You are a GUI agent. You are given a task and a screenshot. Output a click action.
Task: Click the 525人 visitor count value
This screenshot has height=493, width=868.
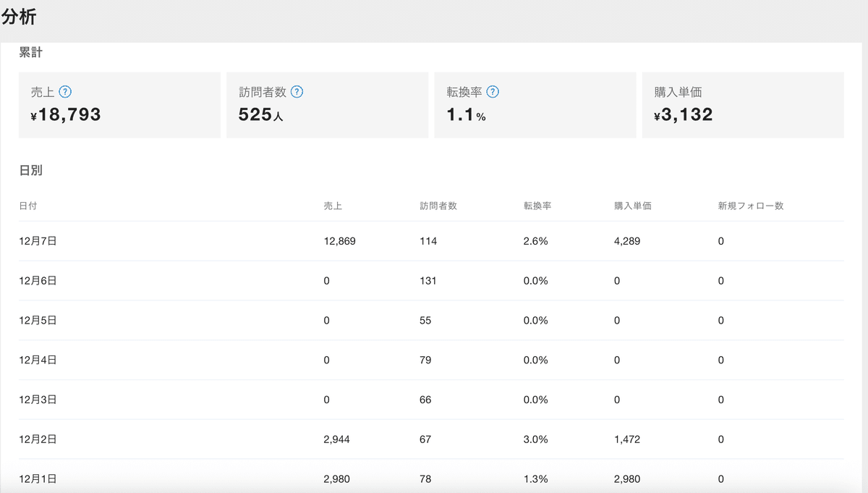pos(260,114)
